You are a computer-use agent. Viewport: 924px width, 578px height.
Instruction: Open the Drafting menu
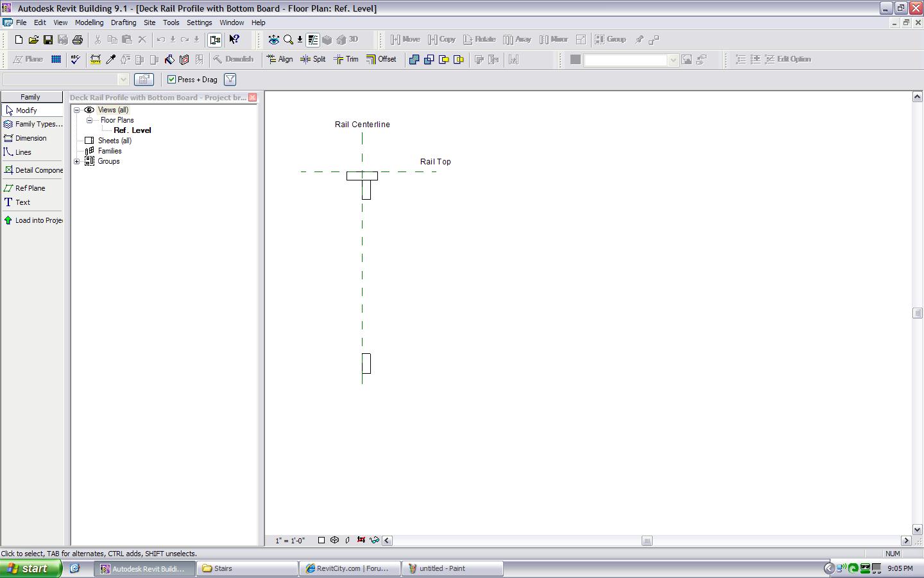(123, 22)
